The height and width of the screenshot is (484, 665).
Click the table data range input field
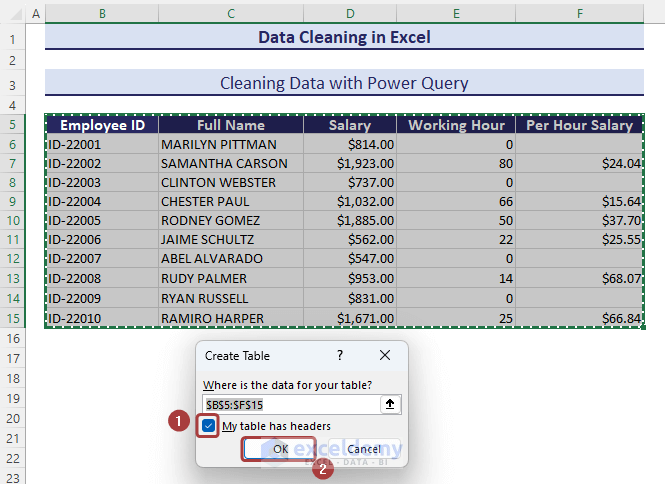290,404
